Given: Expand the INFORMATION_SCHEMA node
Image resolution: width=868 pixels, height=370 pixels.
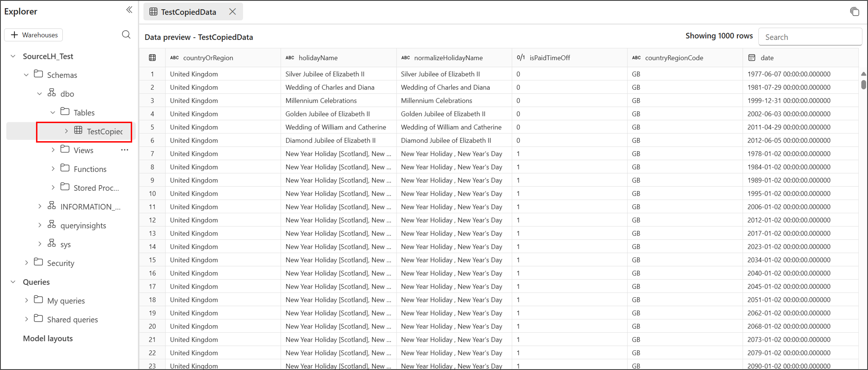Looking at the screenshot, I should [x=40, y=206].
